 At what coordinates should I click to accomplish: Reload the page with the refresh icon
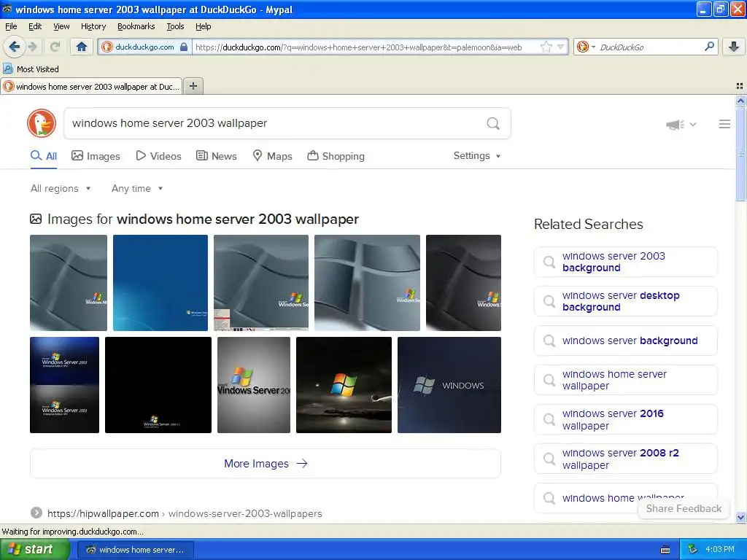(x=55, y=47)
